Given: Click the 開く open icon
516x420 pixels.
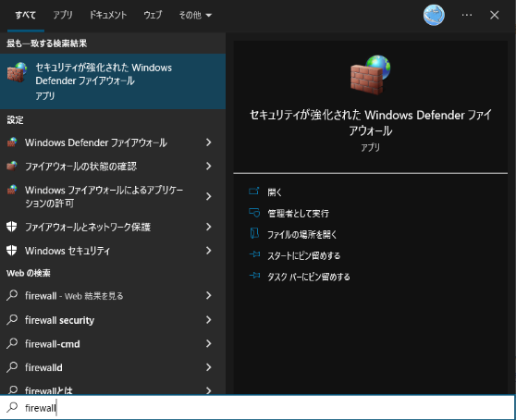Looking at the screenshot, I should (254, 191).
